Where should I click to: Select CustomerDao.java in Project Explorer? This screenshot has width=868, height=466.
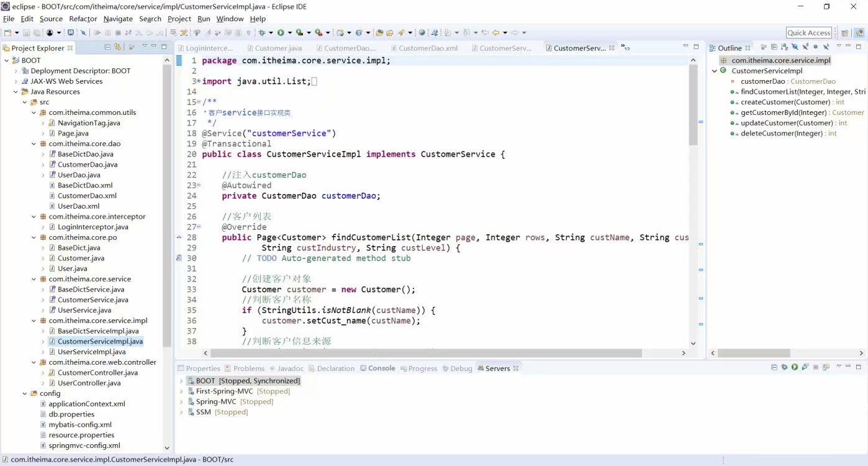point(83,165)
